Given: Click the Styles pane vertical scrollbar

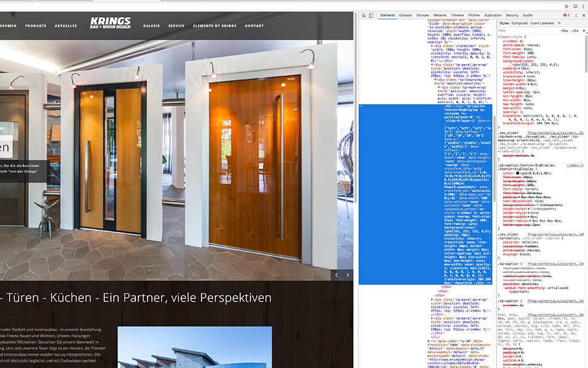Looking at the screenshot, I should [586, 54].
